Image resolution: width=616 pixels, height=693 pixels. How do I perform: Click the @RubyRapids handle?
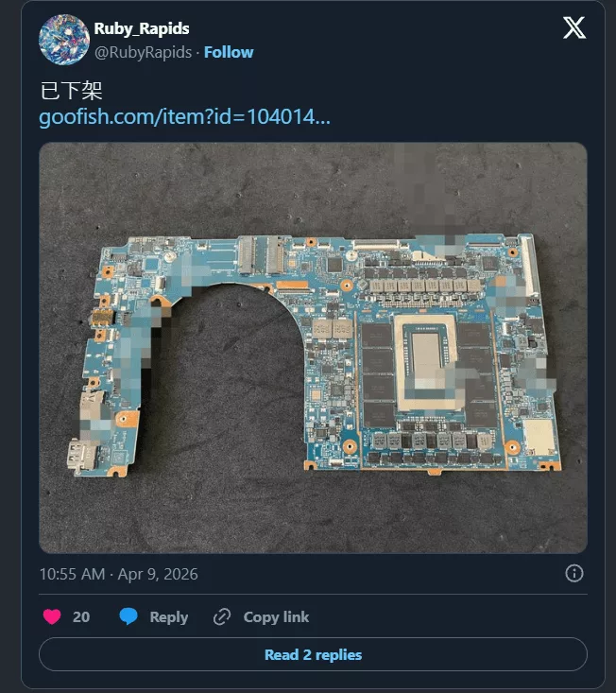pos(143,52)
